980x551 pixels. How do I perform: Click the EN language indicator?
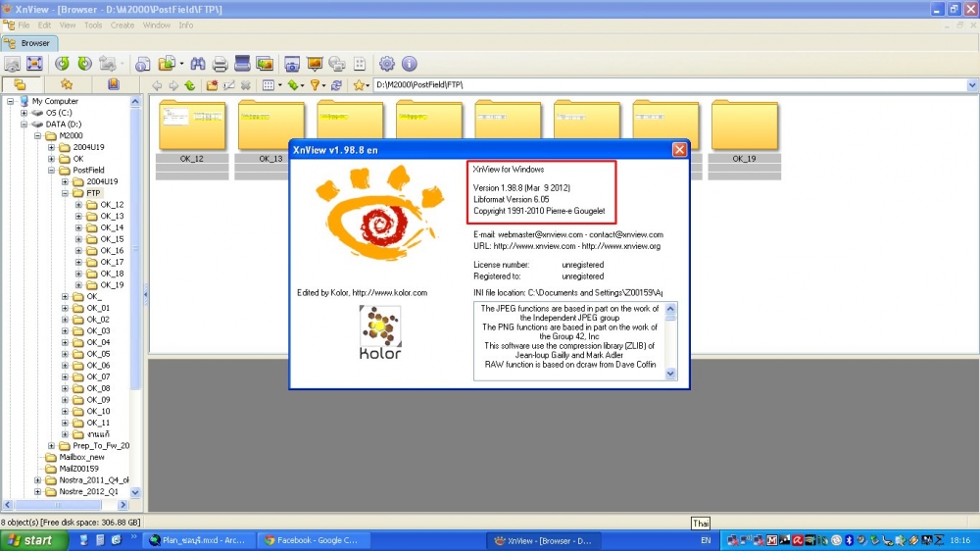[x=706, y=540]
